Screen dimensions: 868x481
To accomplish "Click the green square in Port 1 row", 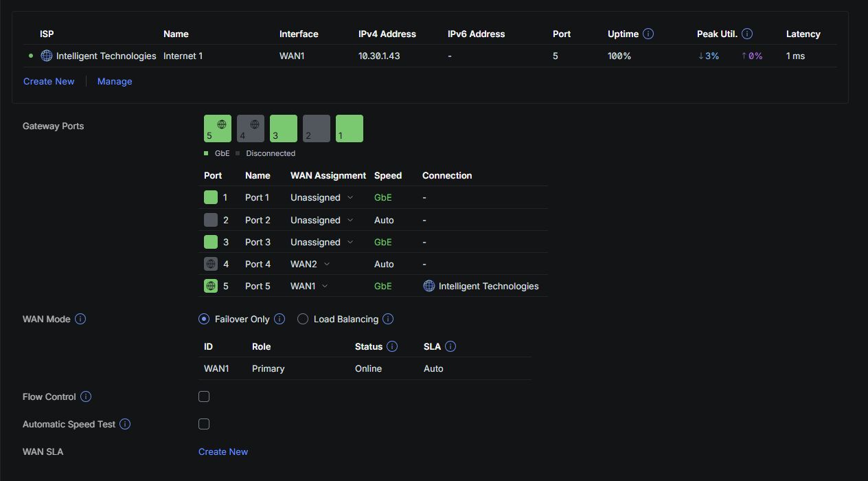I will 211,197.
